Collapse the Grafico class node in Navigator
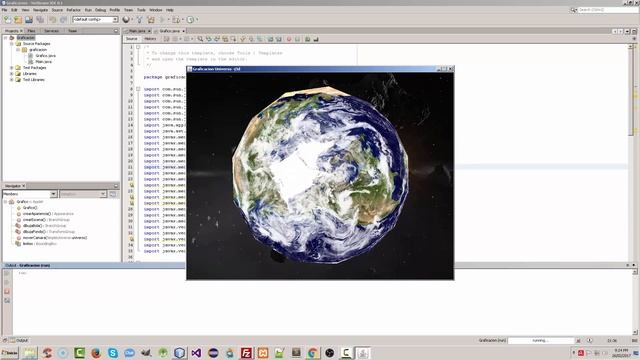Screen dimensions: 640x360 pyautogui.click(x=6, y=202)
